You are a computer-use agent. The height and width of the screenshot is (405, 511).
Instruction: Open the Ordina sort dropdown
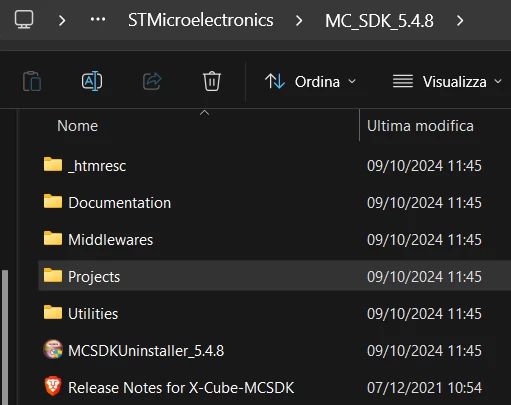tap(310, 82)
